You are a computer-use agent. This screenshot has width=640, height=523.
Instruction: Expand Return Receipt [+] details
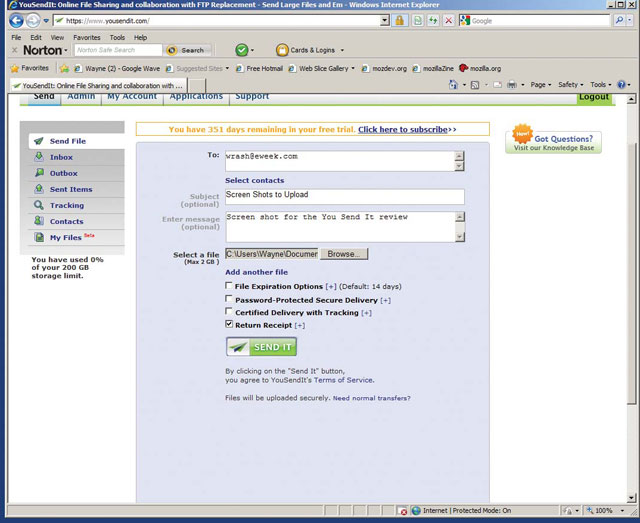pos(300,326)
